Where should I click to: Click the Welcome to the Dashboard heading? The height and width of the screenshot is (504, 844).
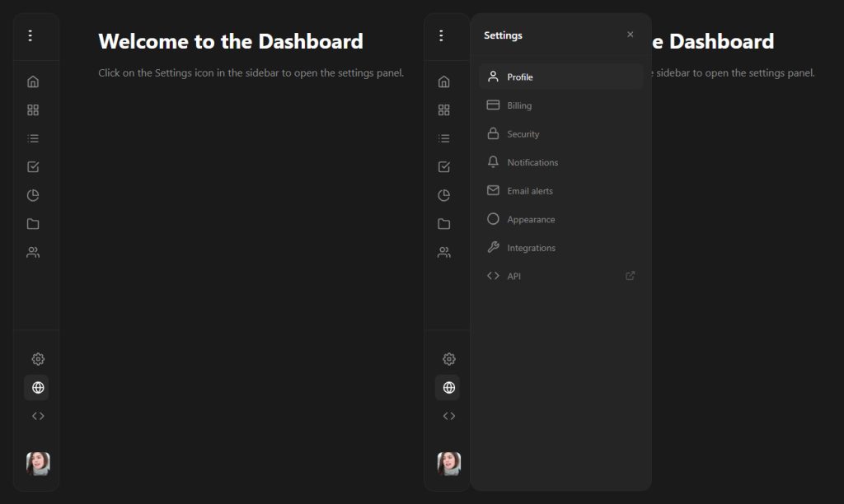(231, 41)
